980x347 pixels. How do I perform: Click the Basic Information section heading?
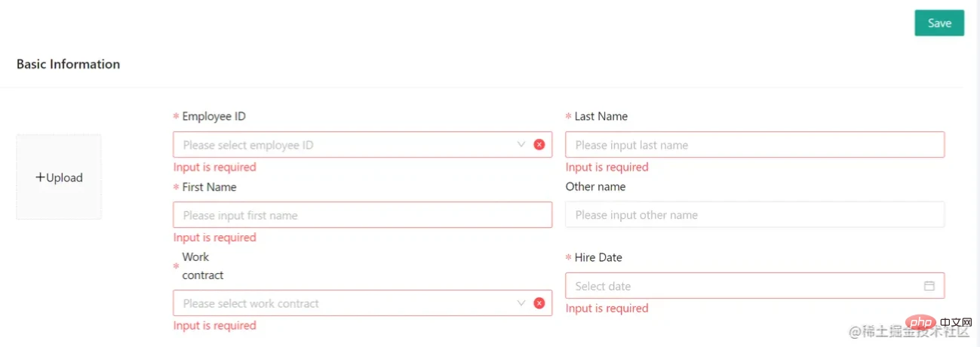click(68, 64)
